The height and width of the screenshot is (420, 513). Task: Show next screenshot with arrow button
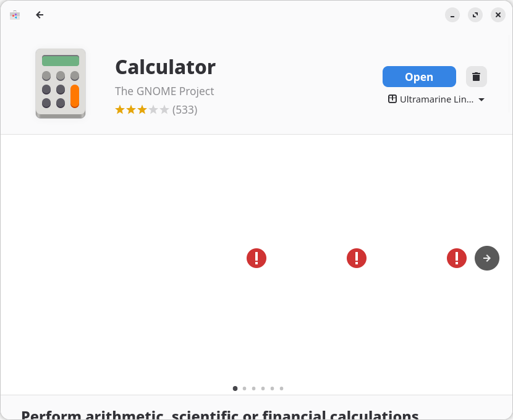pyautogui.click(x=486, y=258)
